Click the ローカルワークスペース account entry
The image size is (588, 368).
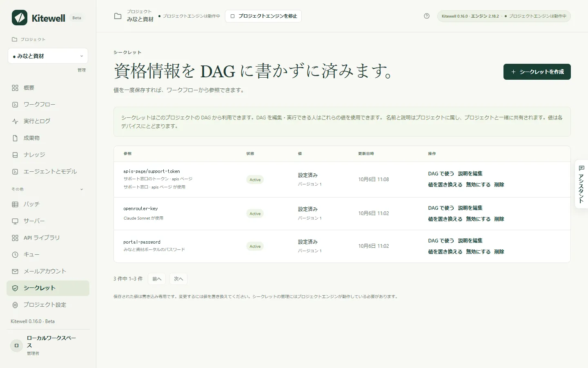[x=48, y=346]
